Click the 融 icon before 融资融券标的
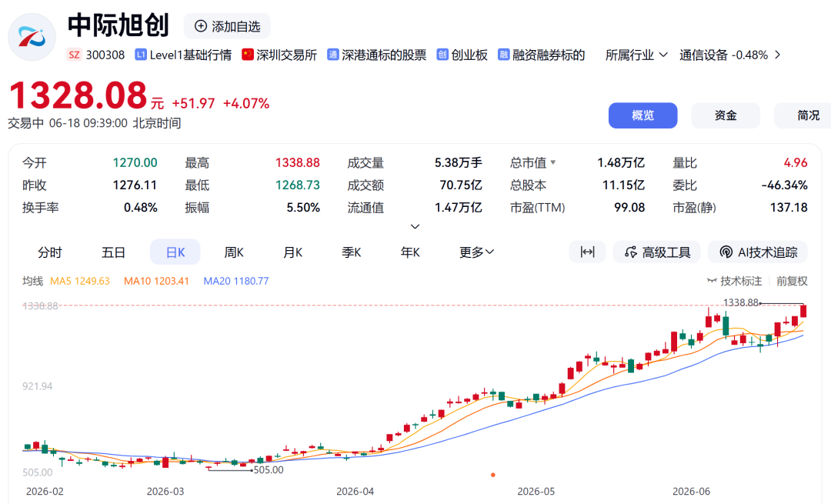831x504 pixels. coord(503,55)
